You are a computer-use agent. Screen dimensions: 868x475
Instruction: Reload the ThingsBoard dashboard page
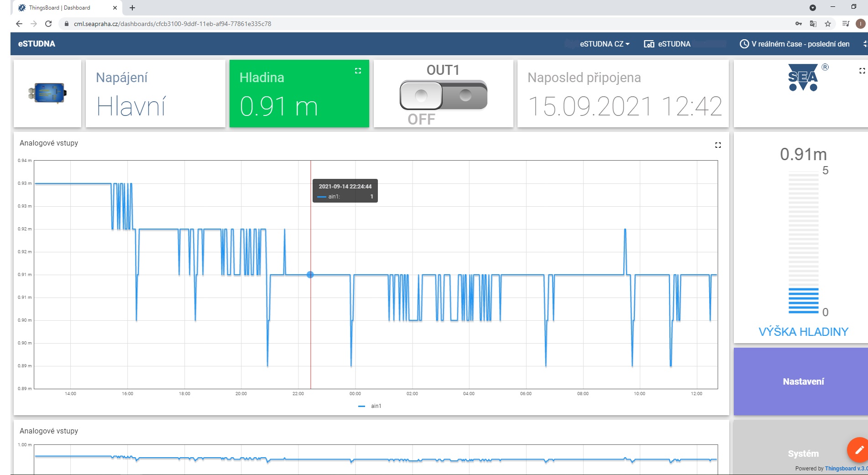coord(48,24)
